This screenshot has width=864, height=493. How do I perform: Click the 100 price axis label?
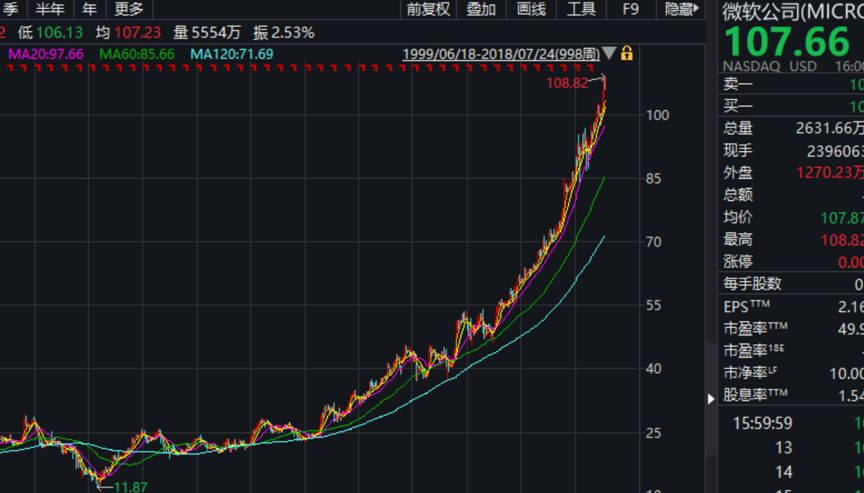(657, 115)
